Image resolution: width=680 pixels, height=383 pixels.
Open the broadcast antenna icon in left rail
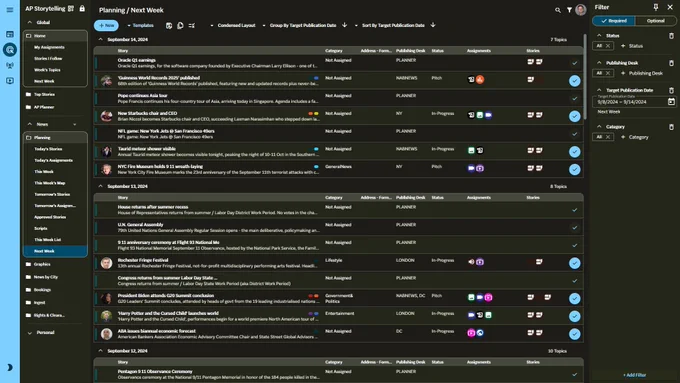[x=10, y=65]
